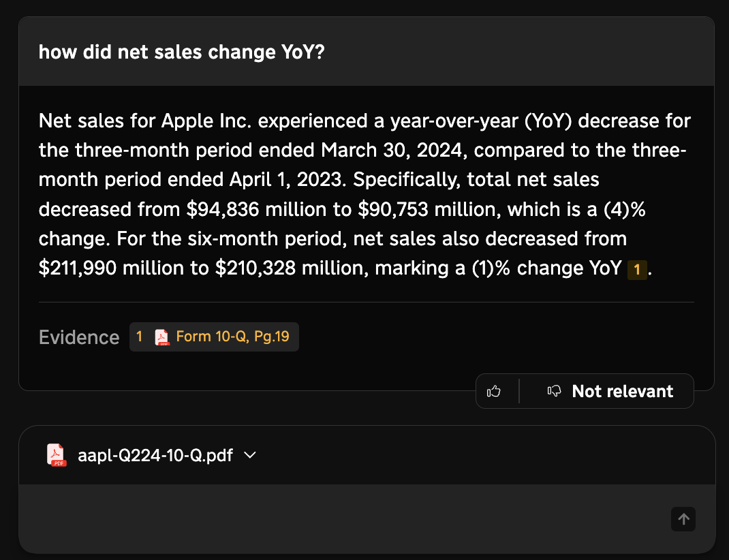Screen dimensions: 729x560
Task: Click the question heading about net sales
Action: point(181,52)
